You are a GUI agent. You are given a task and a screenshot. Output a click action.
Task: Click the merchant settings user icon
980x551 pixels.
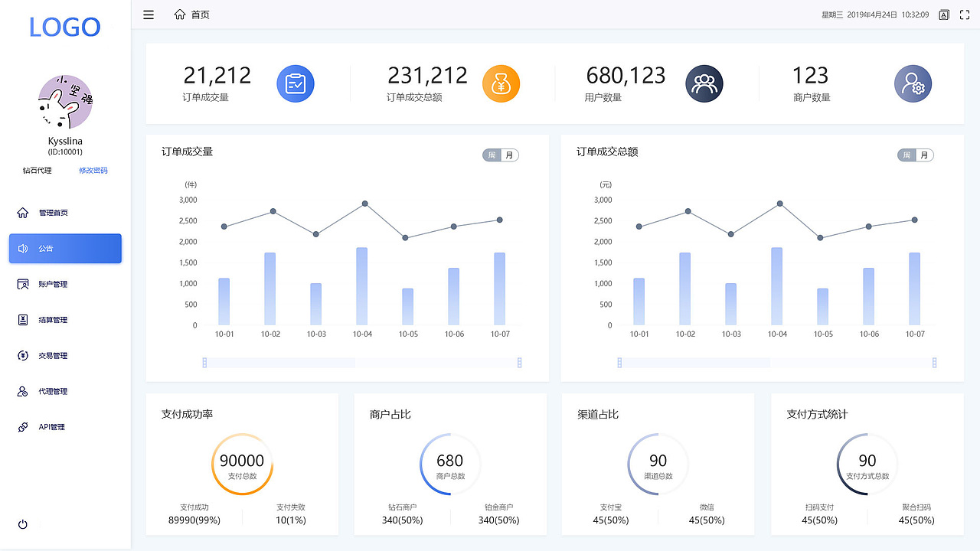[x=913, y=83]
